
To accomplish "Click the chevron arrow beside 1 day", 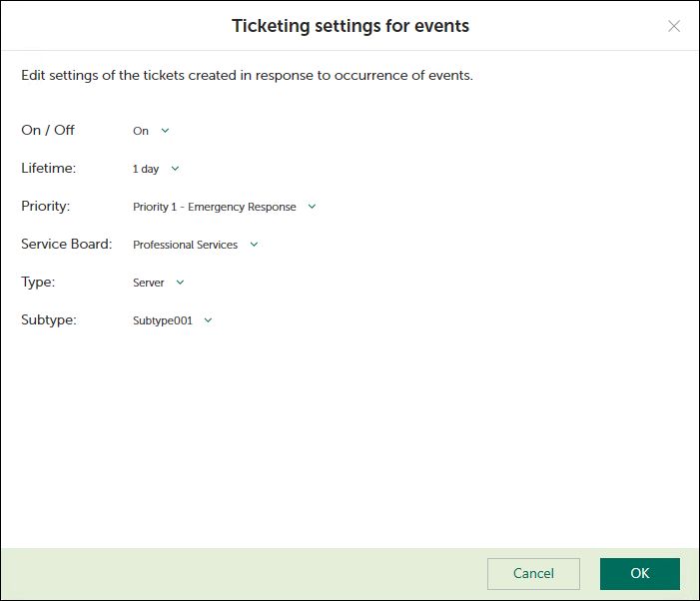I will click(x=175, y=169).
